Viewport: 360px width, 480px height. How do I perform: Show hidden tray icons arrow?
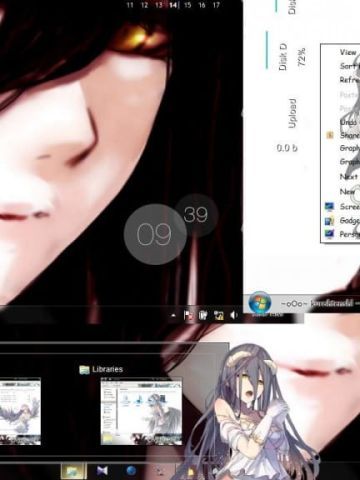coord(173,315)
